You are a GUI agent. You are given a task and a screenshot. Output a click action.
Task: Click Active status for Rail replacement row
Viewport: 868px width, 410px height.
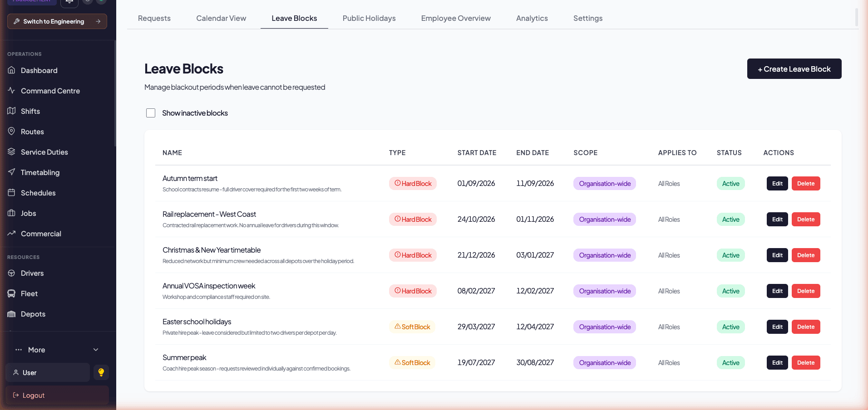[731, 220]
